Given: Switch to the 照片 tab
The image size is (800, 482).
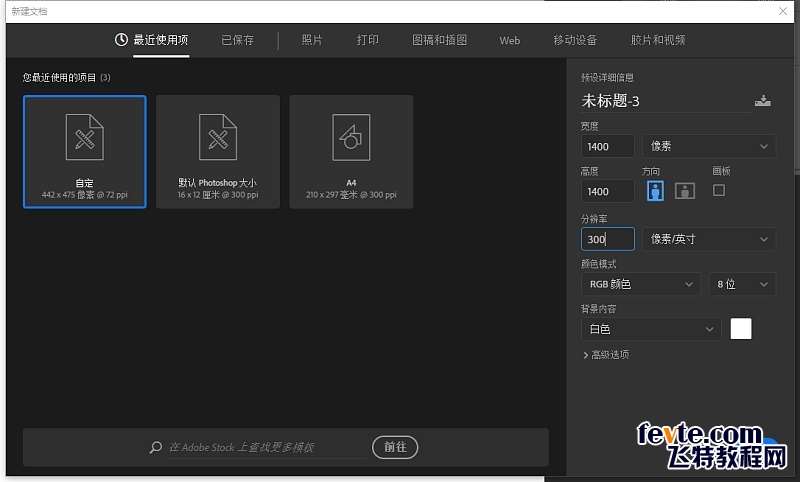Looking at the screenshot, I should tap(312, 40).
